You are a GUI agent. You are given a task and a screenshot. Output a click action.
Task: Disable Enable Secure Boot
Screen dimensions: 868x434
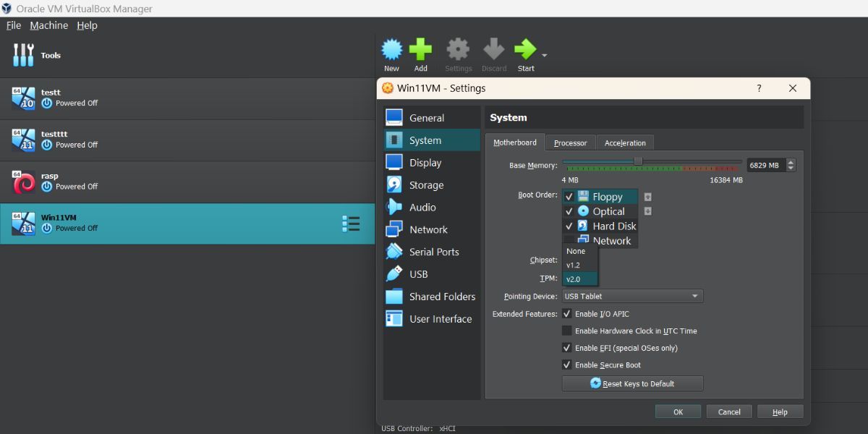click(567, 365)
